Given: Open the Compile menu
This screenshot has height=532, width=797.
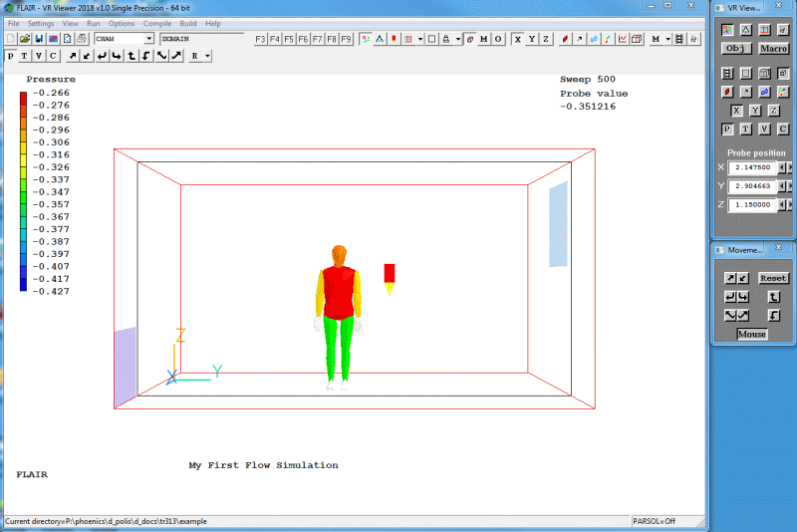Looking at the screenshot, I should [156, 23].
